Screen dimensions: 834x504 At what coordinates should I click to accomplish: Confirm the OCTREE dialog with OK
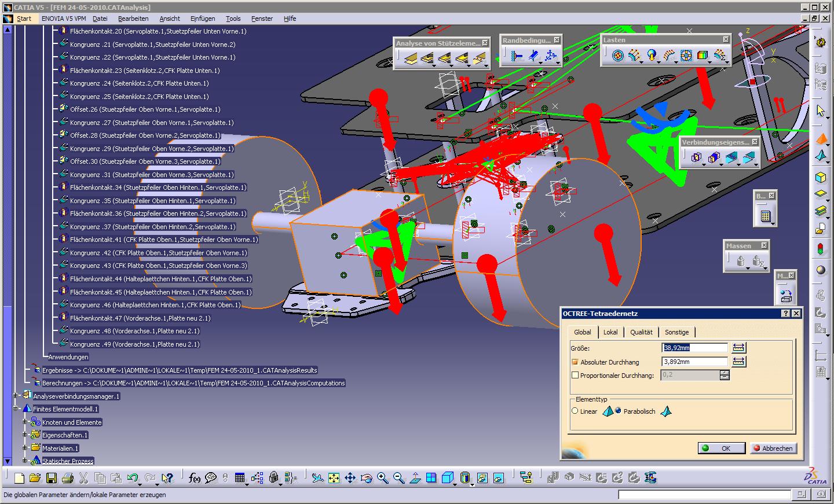[722, 448]
